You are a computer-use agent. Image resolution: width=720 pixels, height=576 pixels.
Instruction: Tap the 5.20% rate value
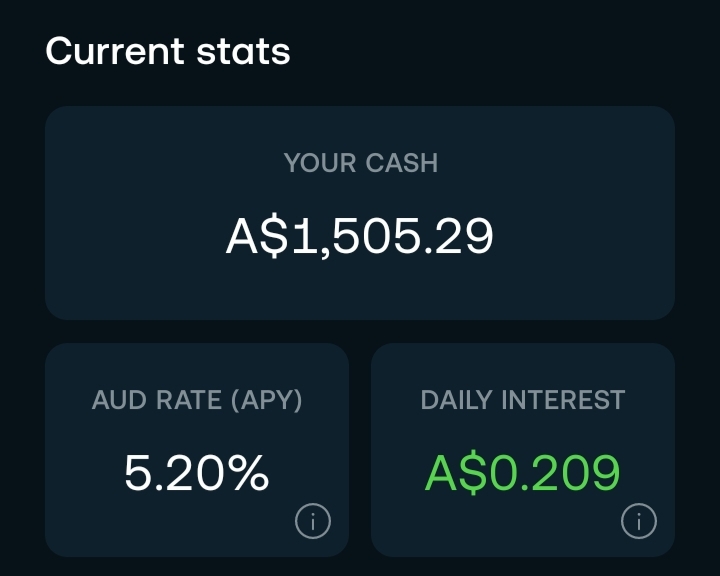(197, 473)
